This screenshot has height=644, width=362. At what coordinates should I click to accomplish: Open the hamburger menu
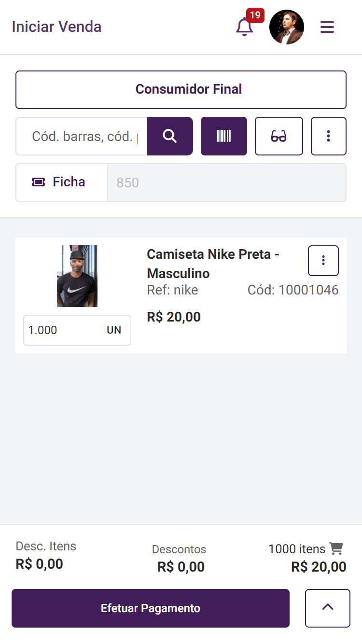327,27
